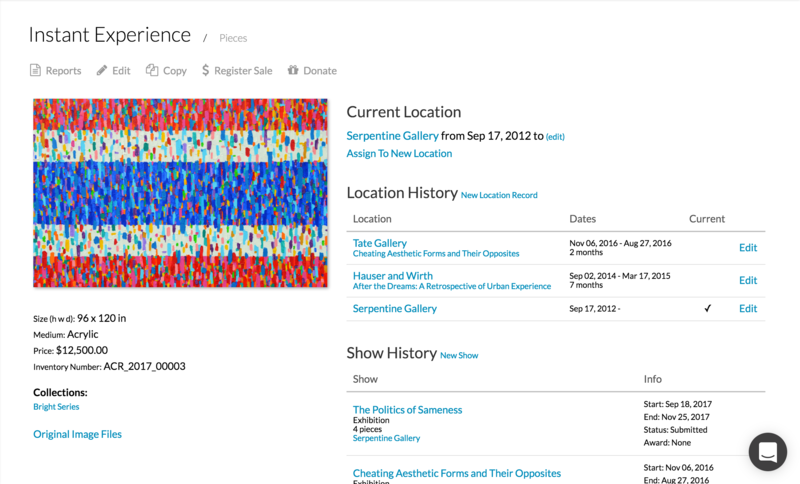This screenshot has width=800, height=484.
Task: Click the Copy pages icon
Action: coord(152,71)
